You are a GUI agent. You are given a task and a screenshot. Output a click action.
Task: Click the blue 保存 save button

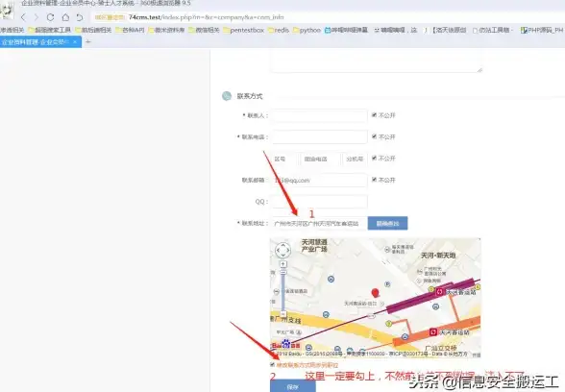click(x=292, y=386)
